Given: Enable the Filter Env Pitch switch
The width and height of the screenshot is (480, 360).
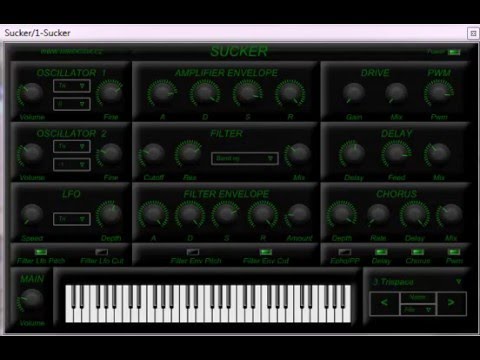Looking at the screenshot, I should 193,252.
